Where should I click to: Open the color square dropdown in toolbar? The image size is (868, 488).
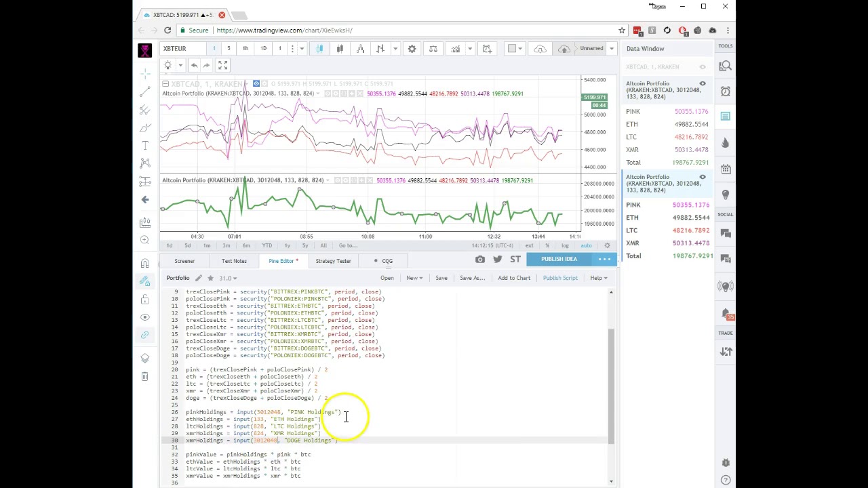(515, 49)
